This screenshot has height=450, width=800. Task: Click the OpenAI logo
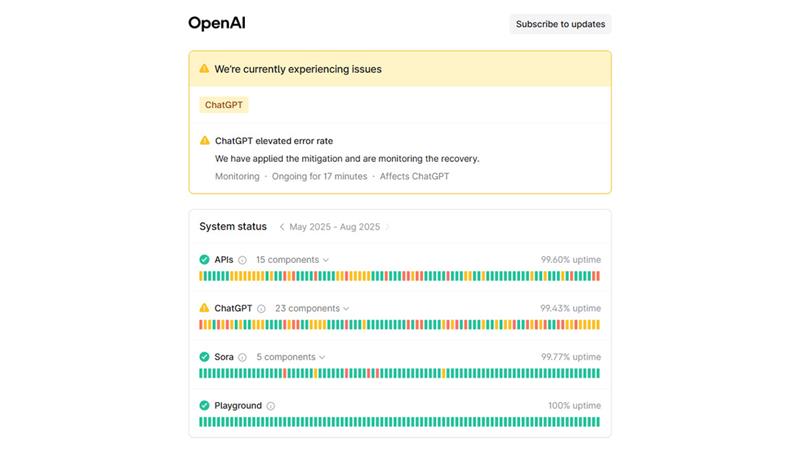click(216, 23)
